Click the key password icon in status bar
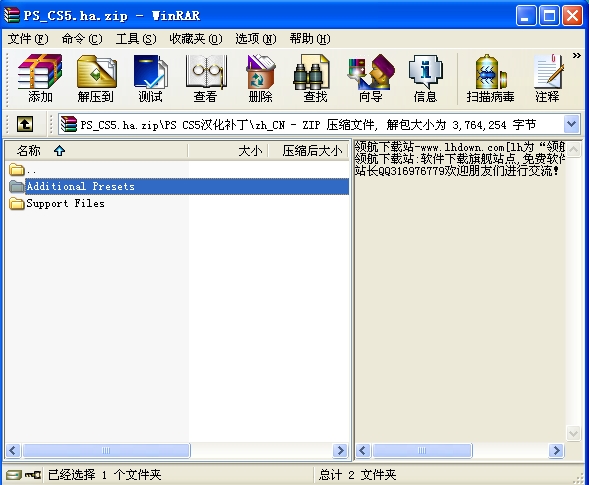This screenshot has width=589, height=485. click(33, 475)
